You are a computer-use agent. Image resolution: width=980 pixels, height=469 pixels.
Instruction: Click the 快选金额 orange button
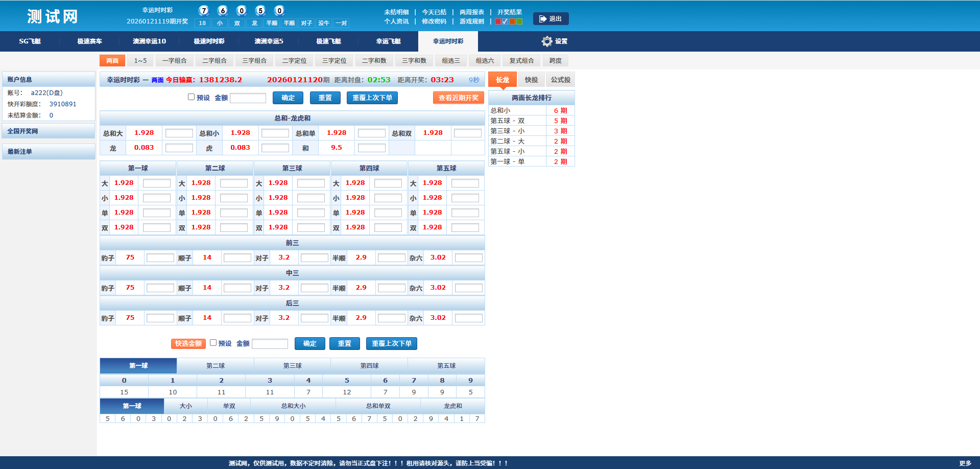coord(188,344)
